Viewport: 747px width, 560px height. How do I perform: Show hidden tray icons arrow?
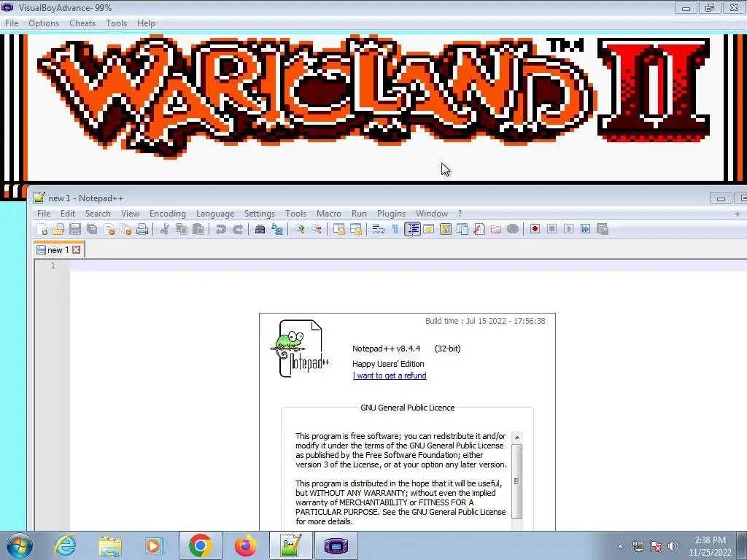pos(620,546)
